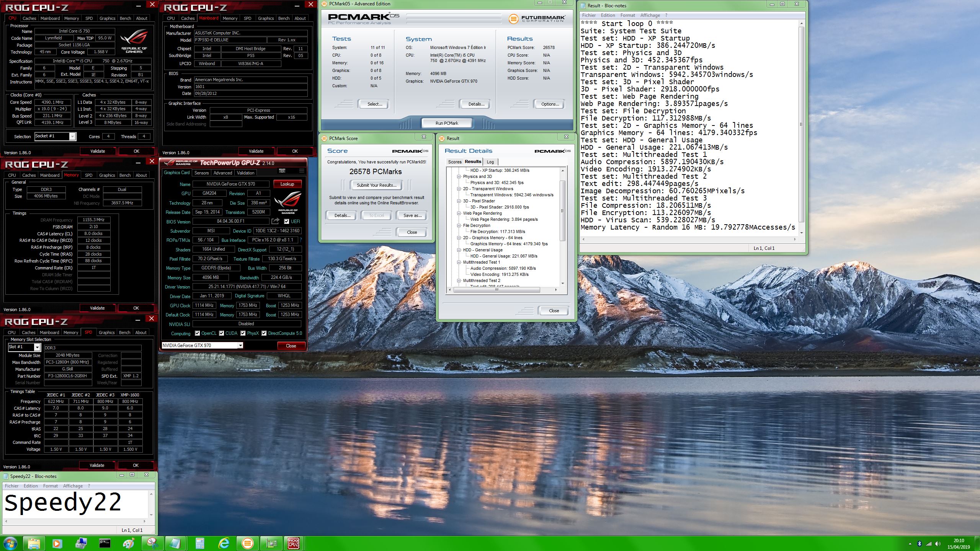
Task: Switch to PCMark05 taskbar icon
Action: point(247,543)
